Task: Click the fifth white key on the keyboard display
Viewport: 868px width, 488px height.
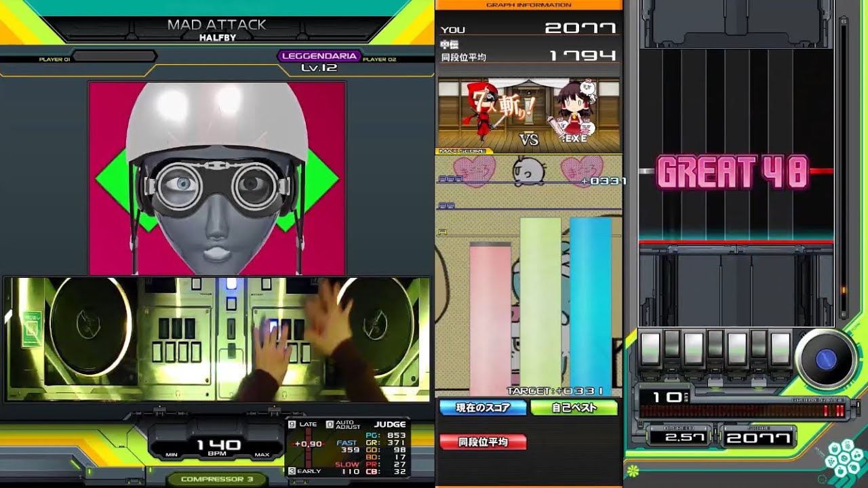Action: point(737,350)
